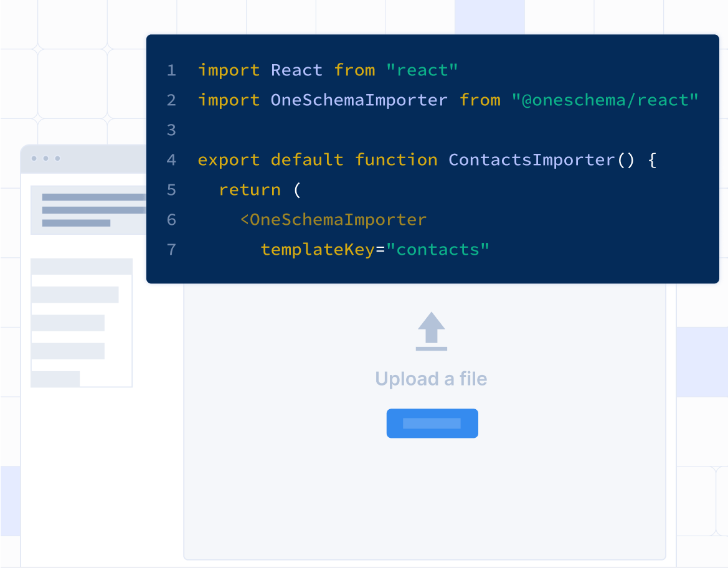Click the "return" keyword on line 5
Image resolution: width=728 pixels, height=568 pixels.
(x=250, y=190)
